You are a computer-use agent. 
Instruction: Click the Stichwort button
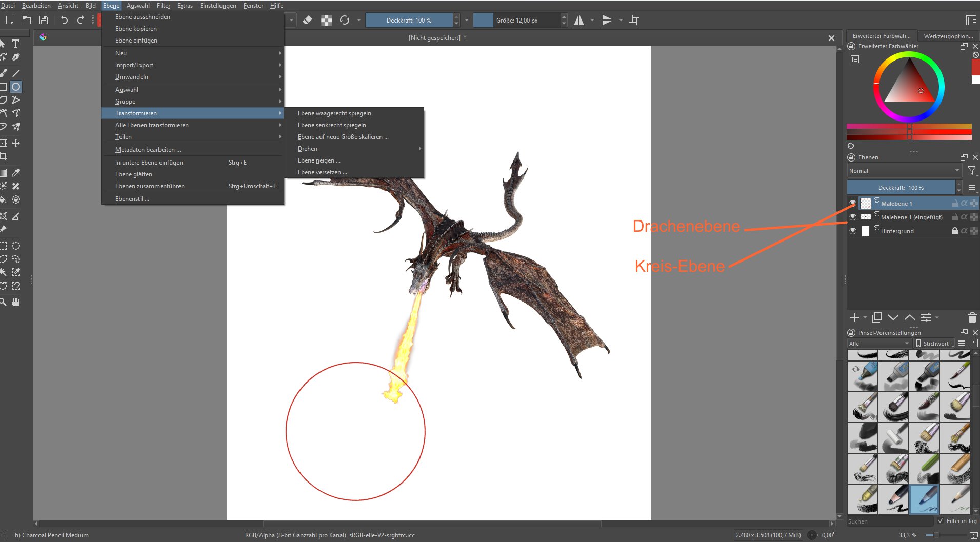[x=934, y=344]
